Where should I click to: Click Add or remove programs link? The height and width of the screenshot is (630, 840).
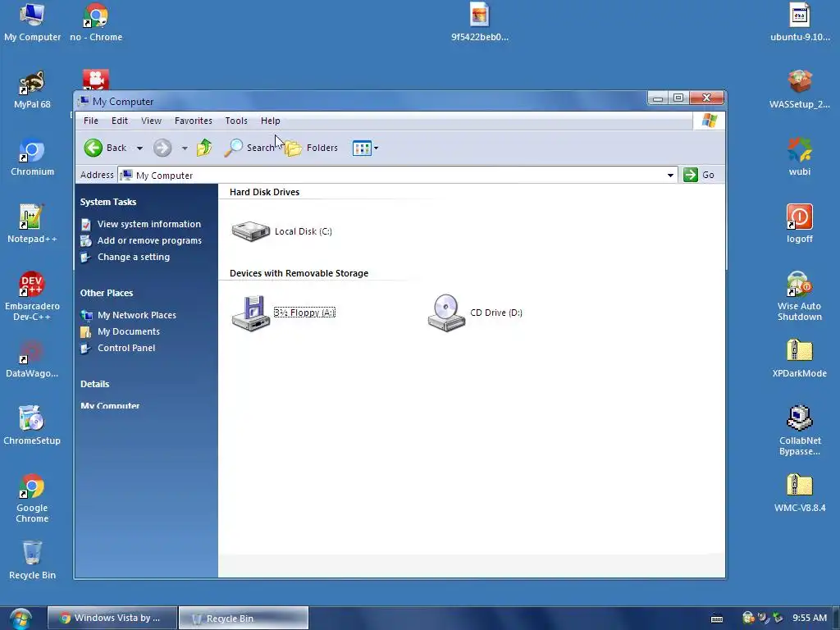[x=149, y=240]
